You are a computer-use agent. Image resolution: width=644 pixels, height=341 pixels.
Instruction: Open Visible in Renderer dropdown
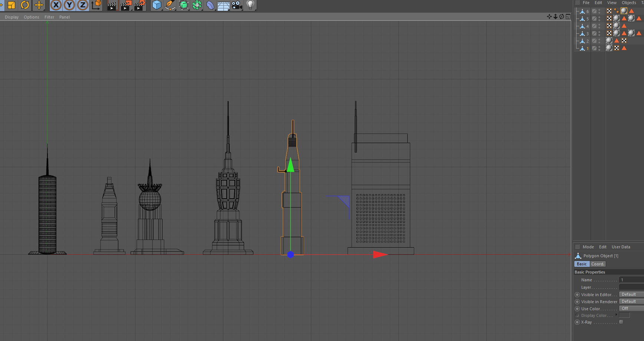click(x=631, y=301)
